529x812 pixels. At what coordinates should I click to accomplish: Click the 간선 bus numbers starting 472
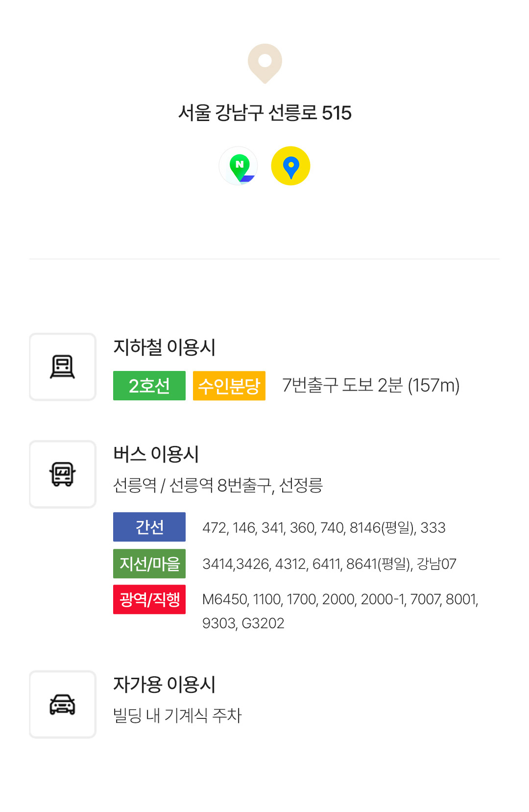(324, 527)
